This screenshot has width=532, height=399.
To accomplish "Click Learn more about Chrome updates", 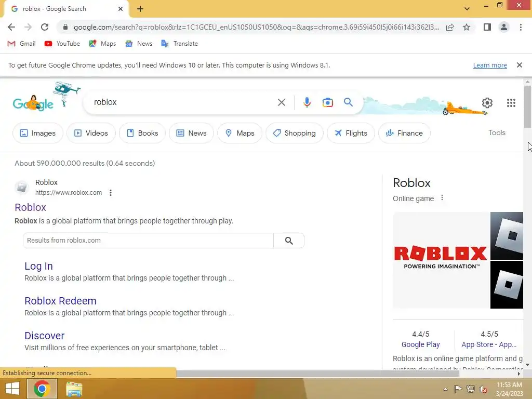I will point(490,65).
